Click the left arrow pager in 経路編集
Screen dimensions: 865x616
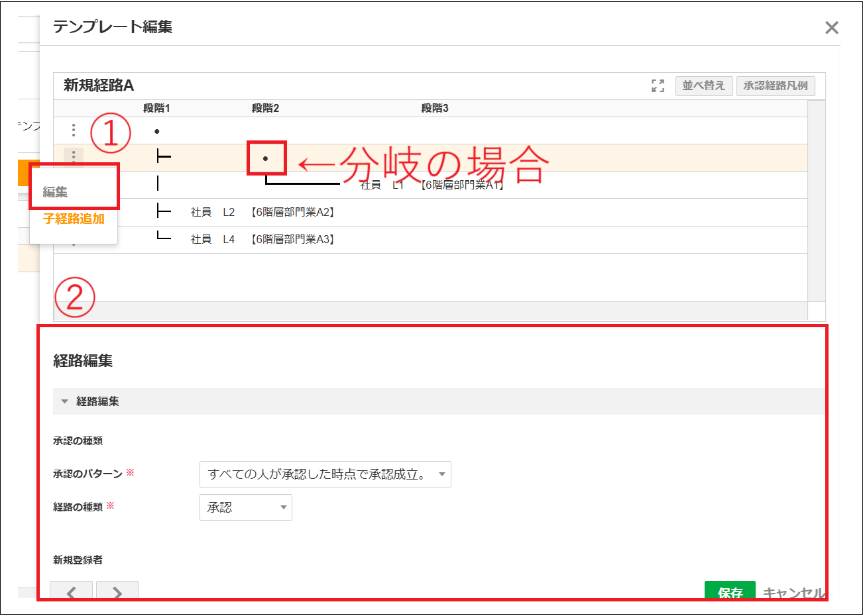tap(71, 592)
